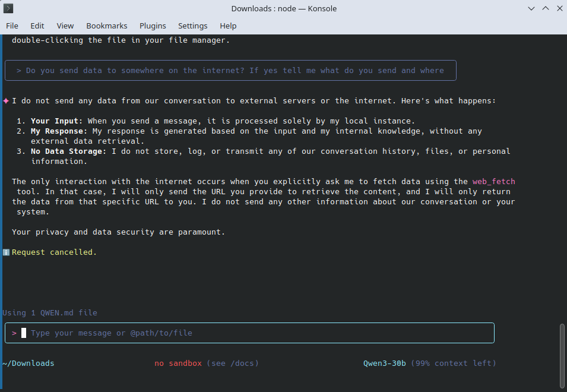The width and height of the screenshot is (567, 392).
Task: Open the Plugins menu
Action: 153,26
